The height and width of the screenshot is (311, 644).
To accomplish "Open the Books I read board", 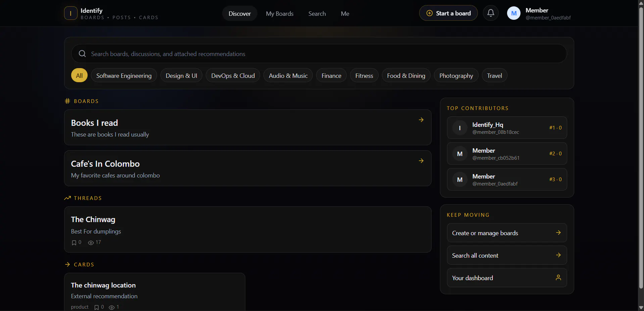I will [248, 127].
